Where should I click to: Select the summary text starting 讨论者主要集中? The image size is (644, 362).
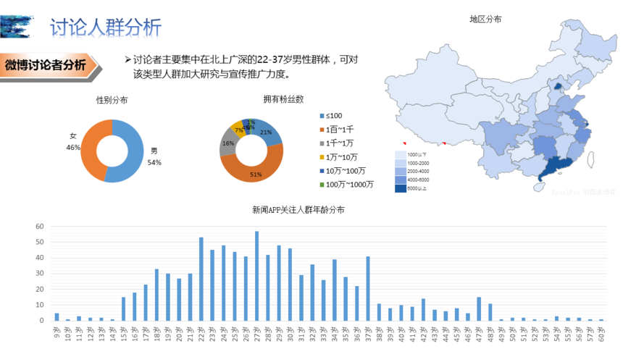[245, 67]
